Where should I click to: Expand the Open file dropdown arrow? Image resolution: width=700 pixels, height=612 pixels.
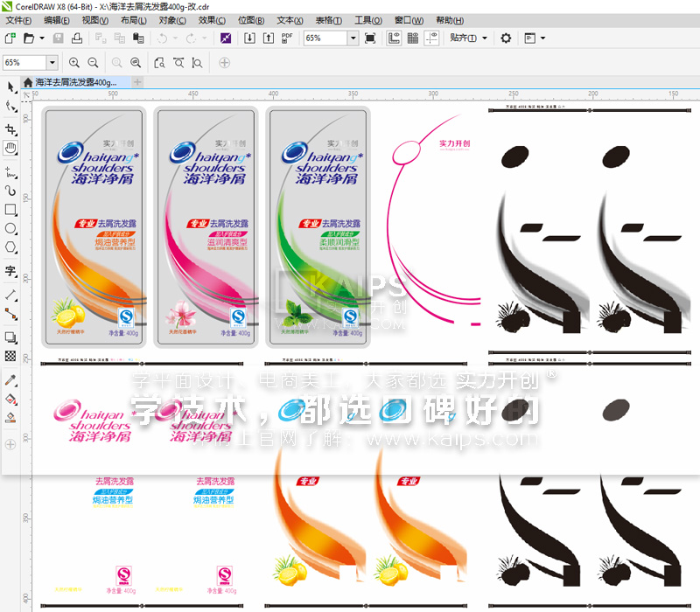pos(42,38)
